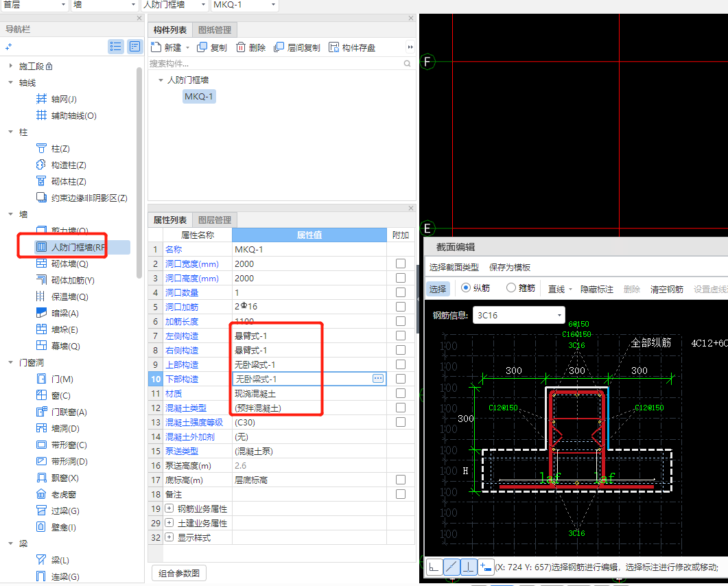Click the 隐藏标注 button
The width and height of the screenshot is (728, 586).
click(597, 290)
